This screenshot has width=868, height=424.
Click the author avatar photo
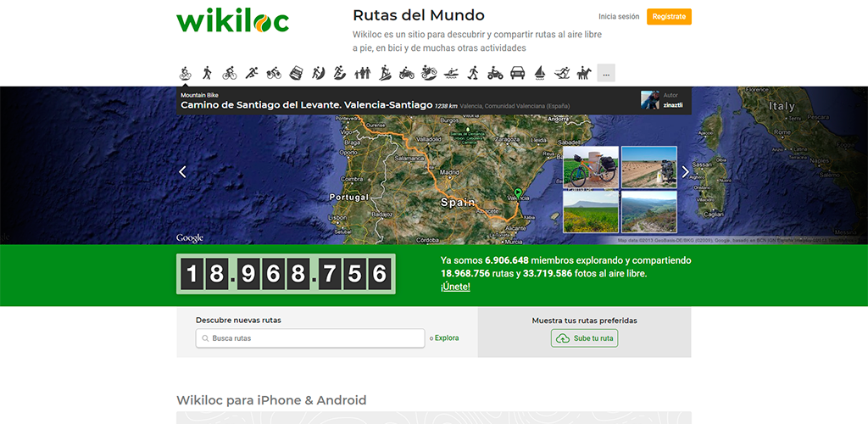(650, 100)
